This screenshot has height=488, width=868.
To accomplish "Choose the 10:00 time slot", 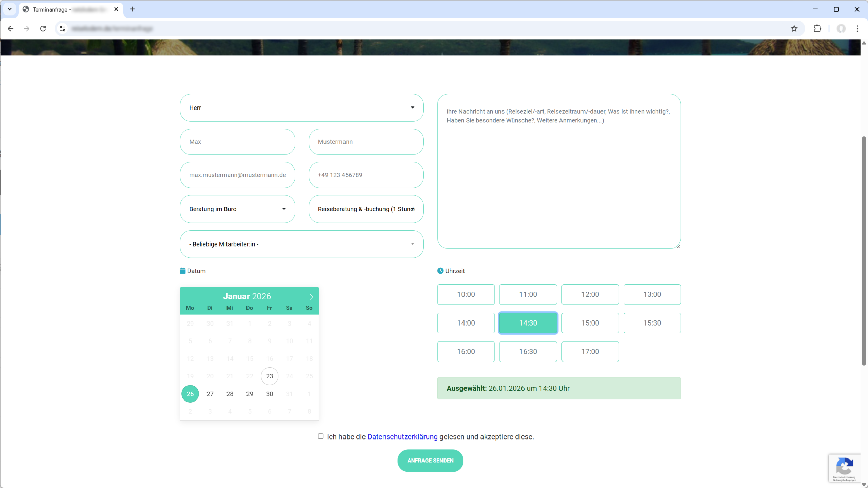I will [x=466, y=294].
